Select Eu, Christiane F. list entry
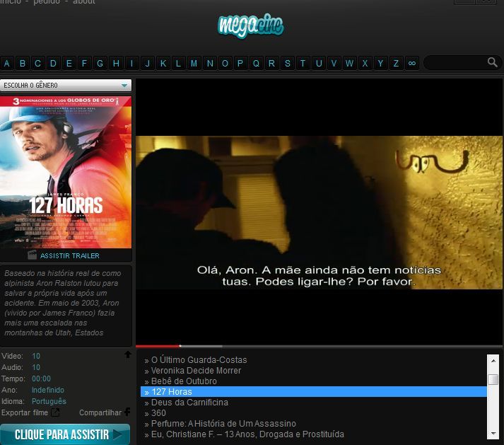 [247, 434]
